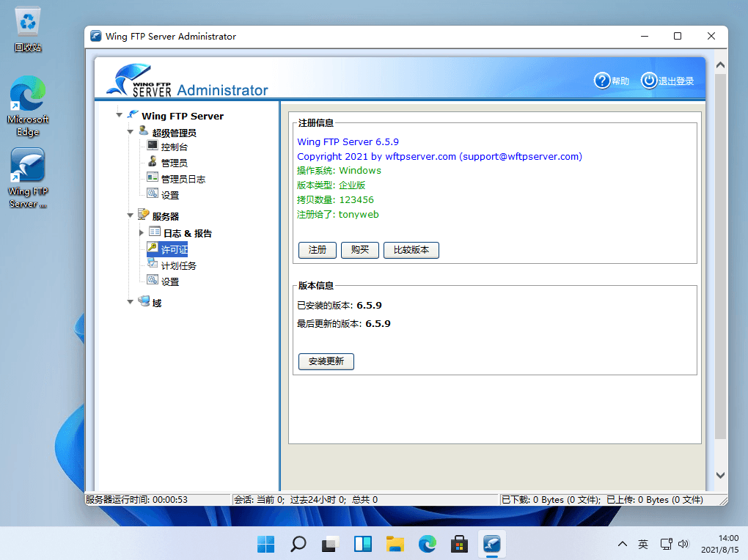748x560 pixels.
Task: Click the '最后更新的版本: 6.5.9' text
Action: [343, 324]
